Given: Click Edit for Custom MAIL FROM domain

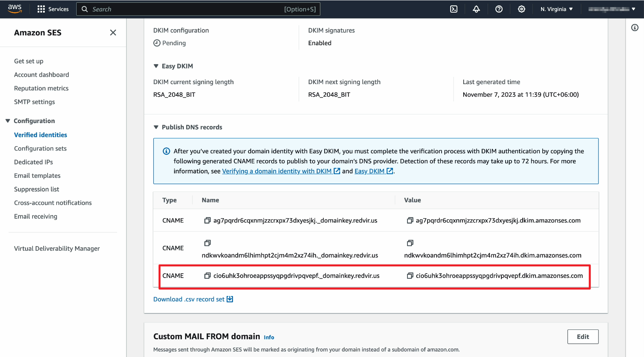Looking at the screenshot, I should [x=582, y=337].
